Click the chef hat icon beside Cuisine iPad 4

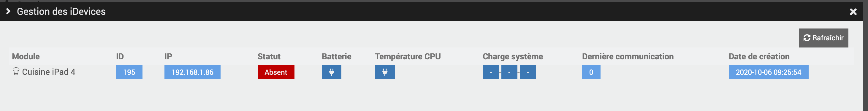tap(16, 72)
